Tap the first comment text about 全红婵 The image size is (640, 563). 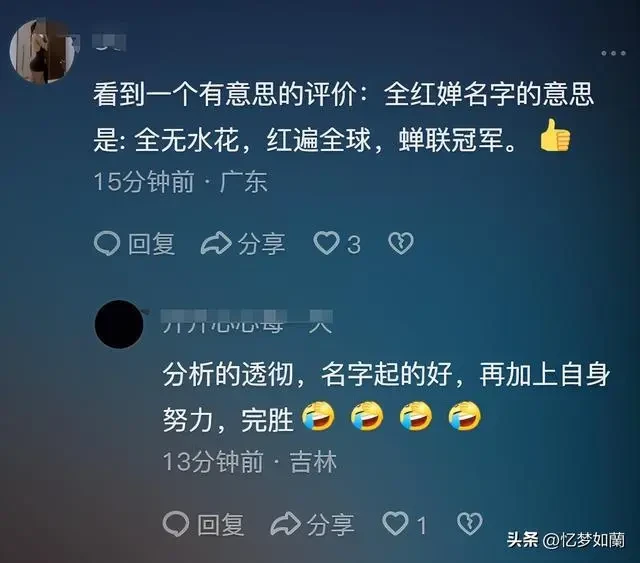coord(343,117)
